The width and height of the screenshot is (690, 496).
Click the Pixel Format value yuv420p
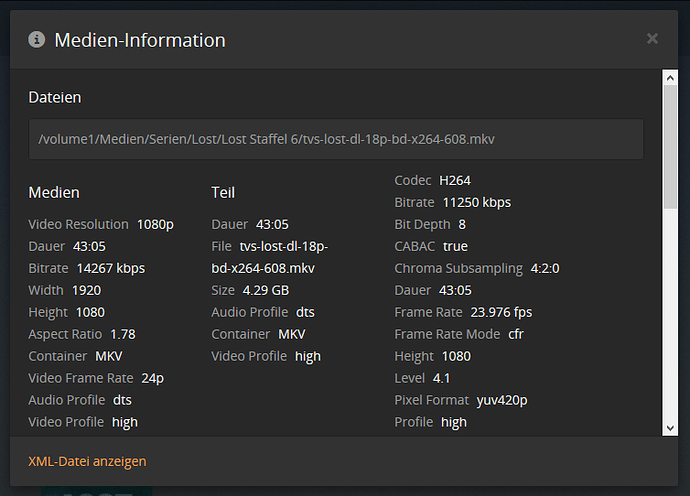tap(501, 400)
